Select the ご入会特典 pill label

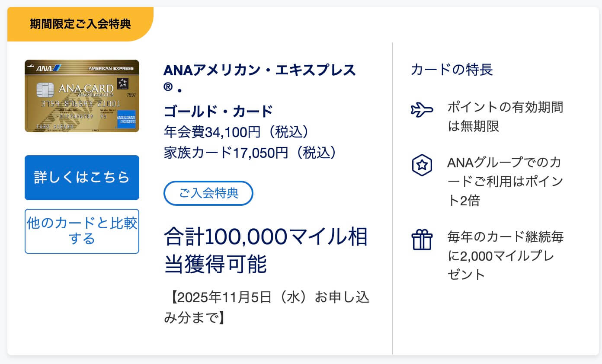(x=208, y=193)
